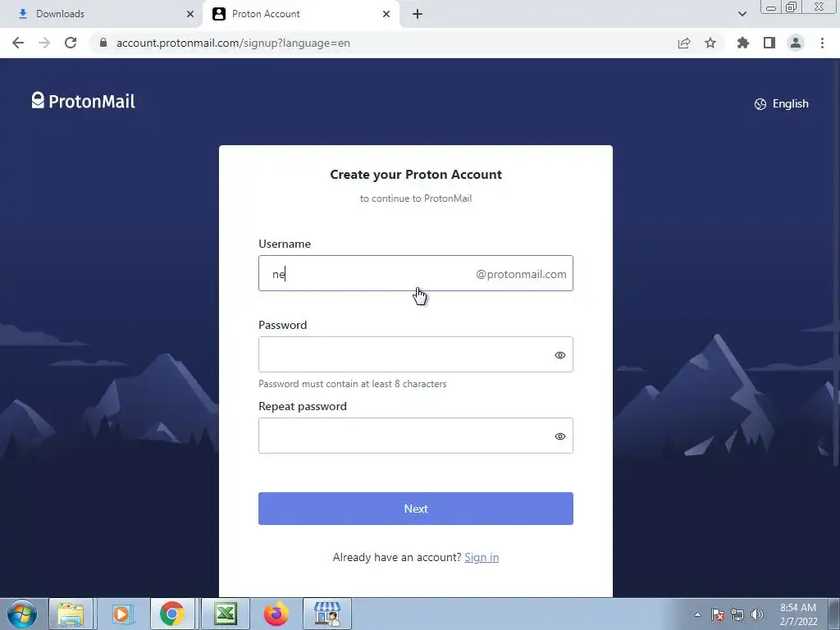Go back with the back arrow

coord(18,43)
